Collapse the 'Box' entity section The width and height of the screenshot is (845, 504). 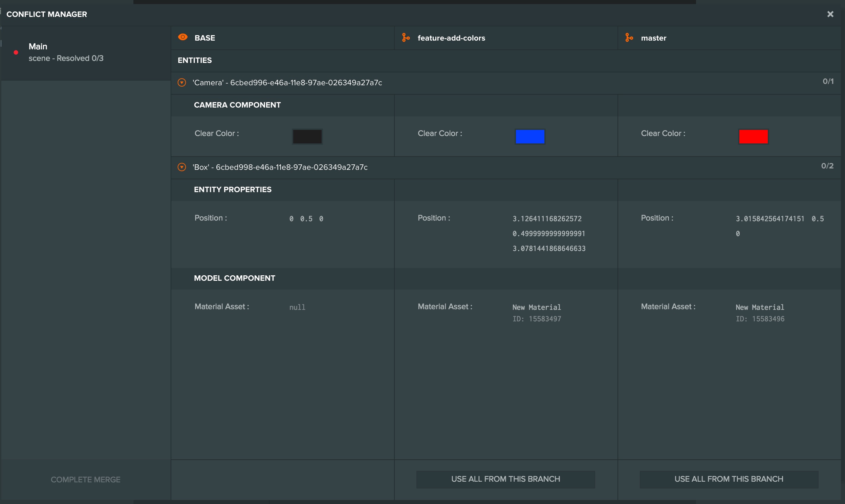click(x=182, y=167)
